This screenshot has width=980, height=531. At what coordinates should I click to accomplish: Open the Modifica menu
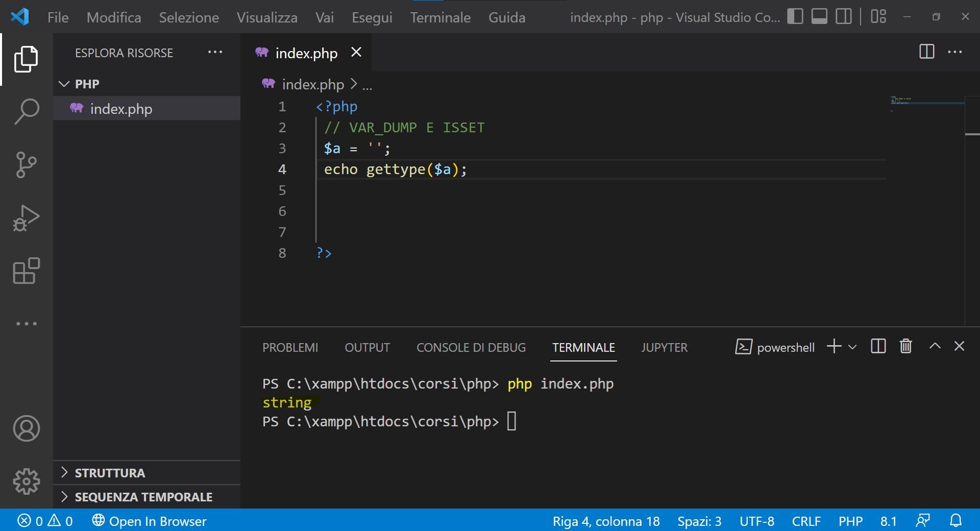pos(114,17)
